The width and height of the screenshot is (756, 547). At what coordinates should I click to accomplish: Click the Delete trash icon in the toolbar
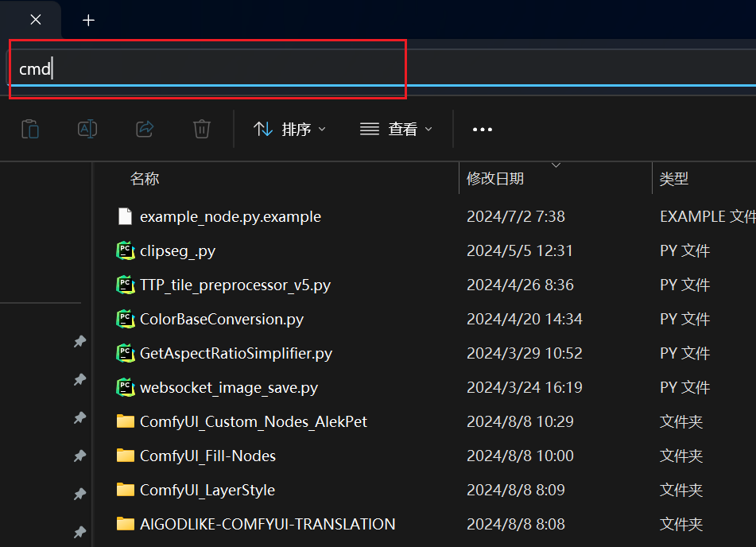(201, 129)
